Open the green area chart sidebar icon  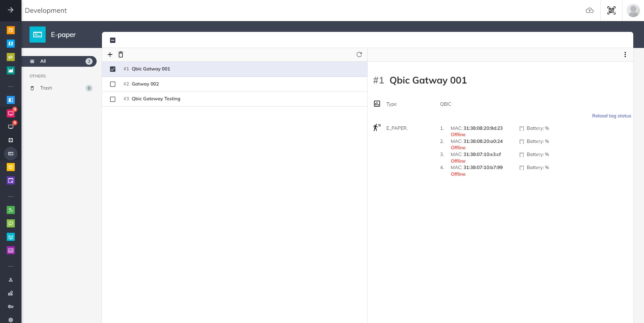click(11, 70)
